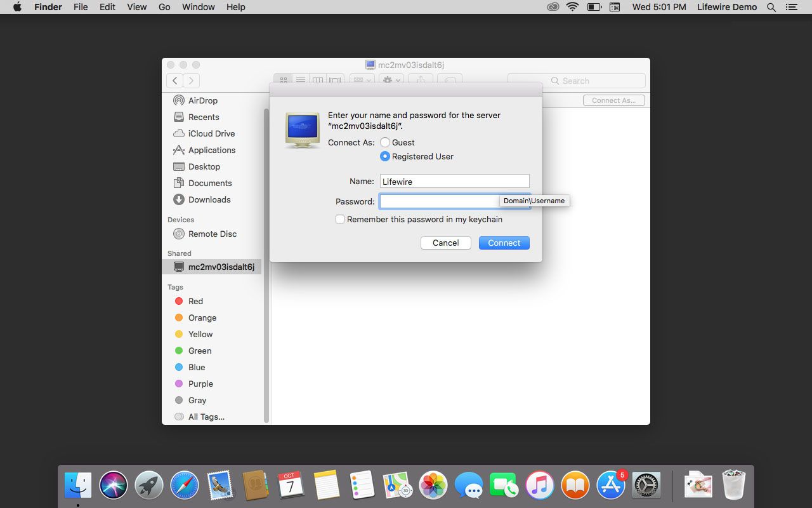Click the Lifewire Demo user menu
The width and height of the screenshot is (812, 508).
click(727, 7)
